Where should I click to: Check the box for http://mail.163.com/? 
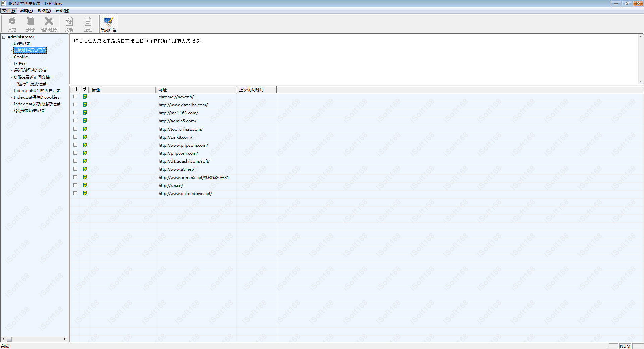(x=75, y=113)
